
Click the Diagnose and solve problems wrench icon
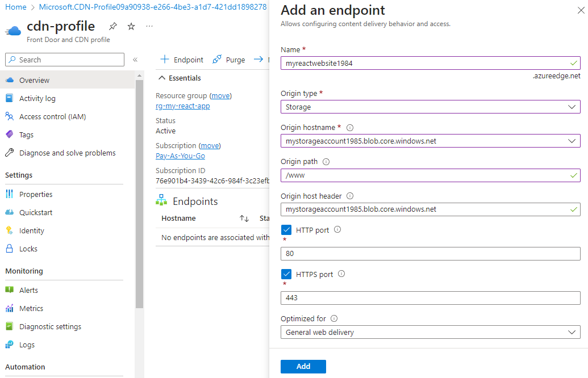coord(10,153)
